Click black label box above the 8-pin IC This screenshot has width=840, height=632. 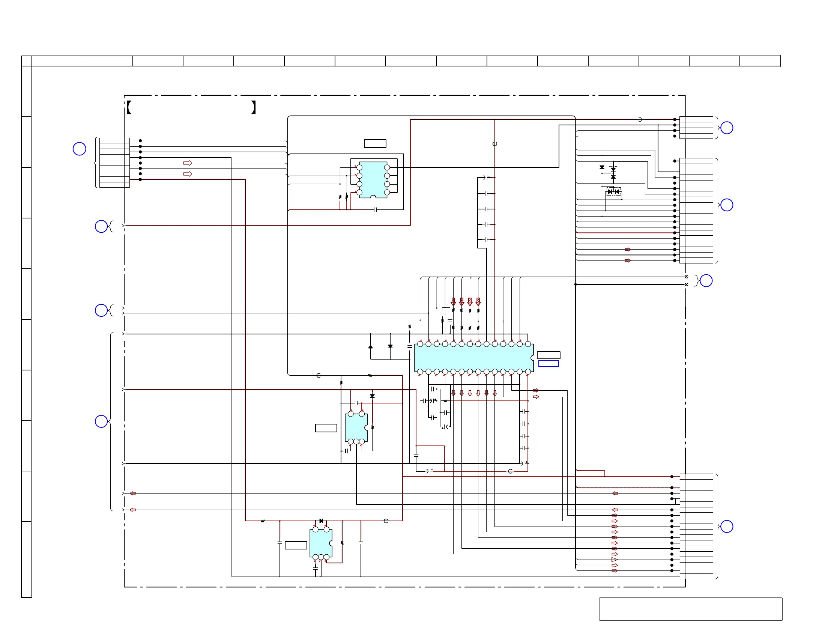coord(375,144)
